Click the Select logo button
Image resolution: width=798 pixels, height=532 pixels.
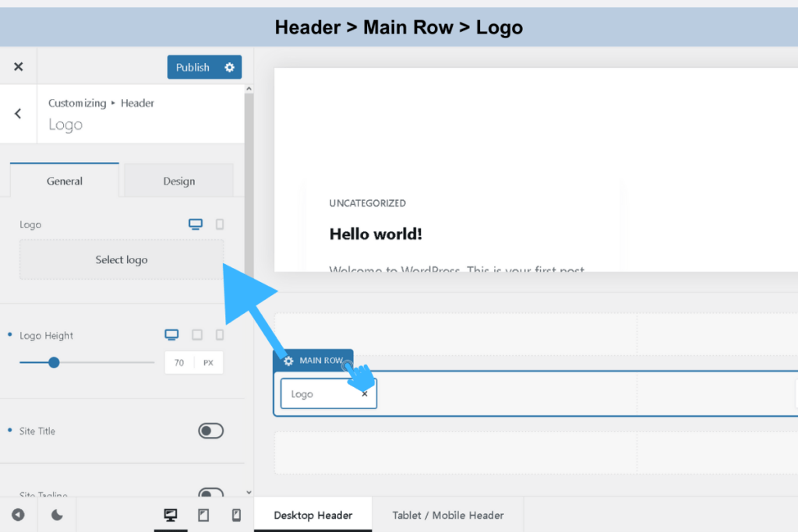coord(122,259)
